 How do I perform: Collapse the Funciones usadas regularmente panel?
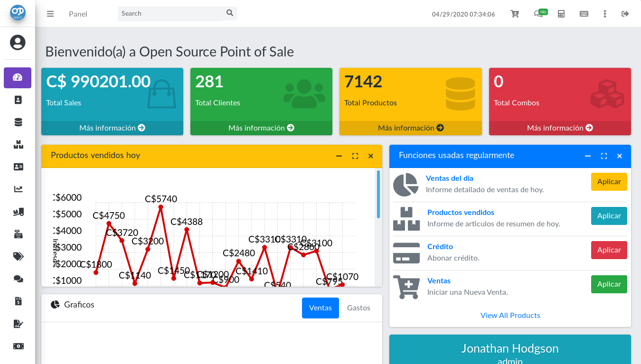[x=588, y=156]
